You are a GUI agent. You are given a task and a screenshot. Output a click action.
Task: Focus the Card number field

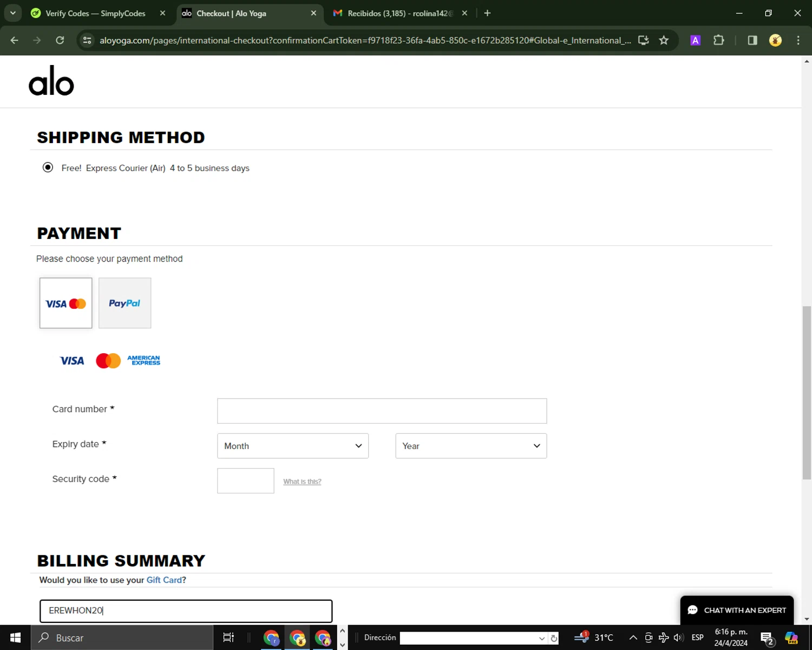[382, 411]
